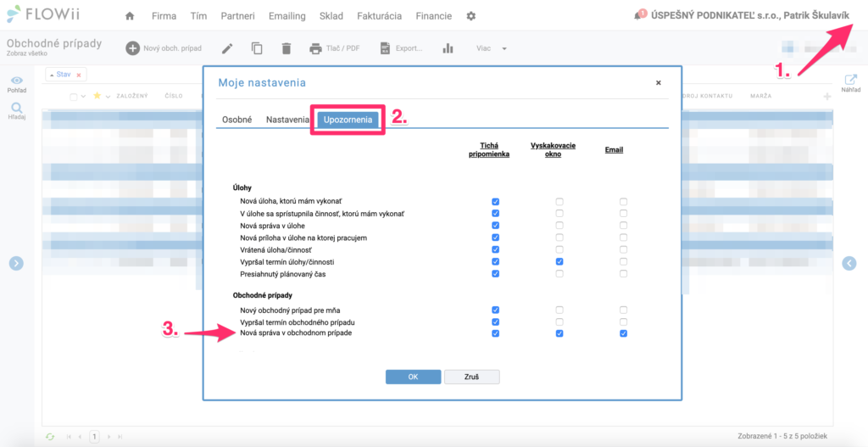Screen dimensions: 868x447
Task: Go to the previous page arrow
Action: pyautogui.click(x=80, y=437)
